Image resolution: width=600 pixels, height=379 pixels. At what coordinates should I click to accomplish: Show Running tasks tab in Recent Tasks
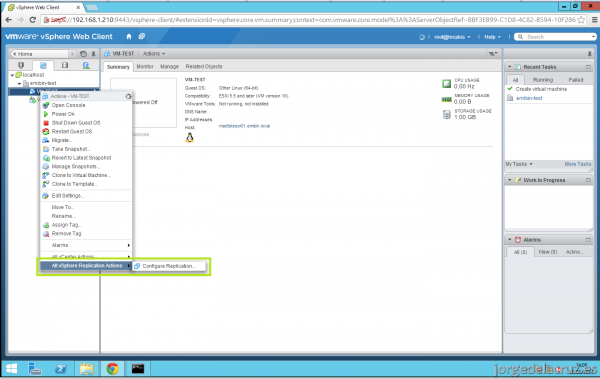coord(543,80)
